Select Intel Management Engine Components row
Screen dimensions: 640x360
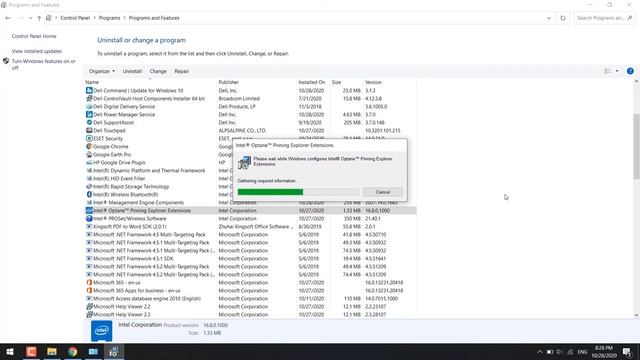(251, 202)
